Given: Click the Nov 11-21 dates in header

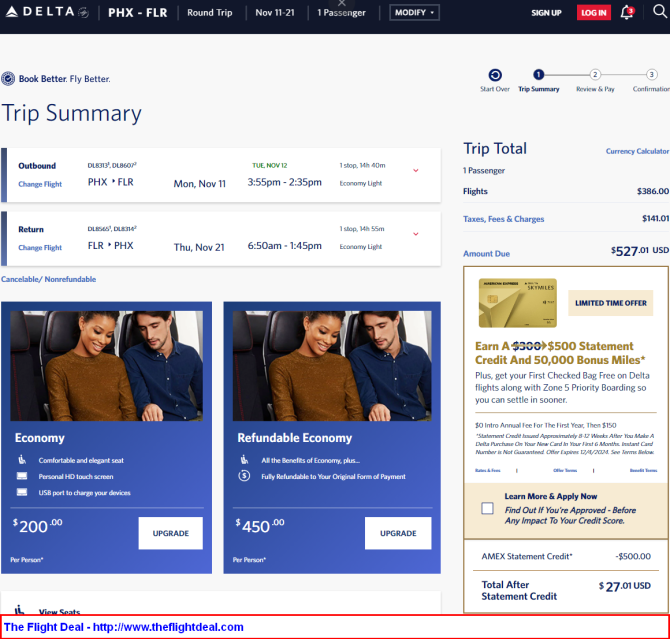Looking at the screenshot, I should 275,13.
